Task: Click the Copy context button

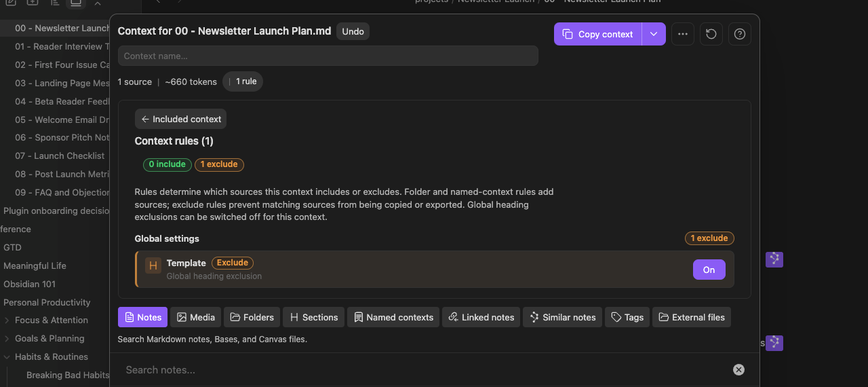Action: (597, 34)
